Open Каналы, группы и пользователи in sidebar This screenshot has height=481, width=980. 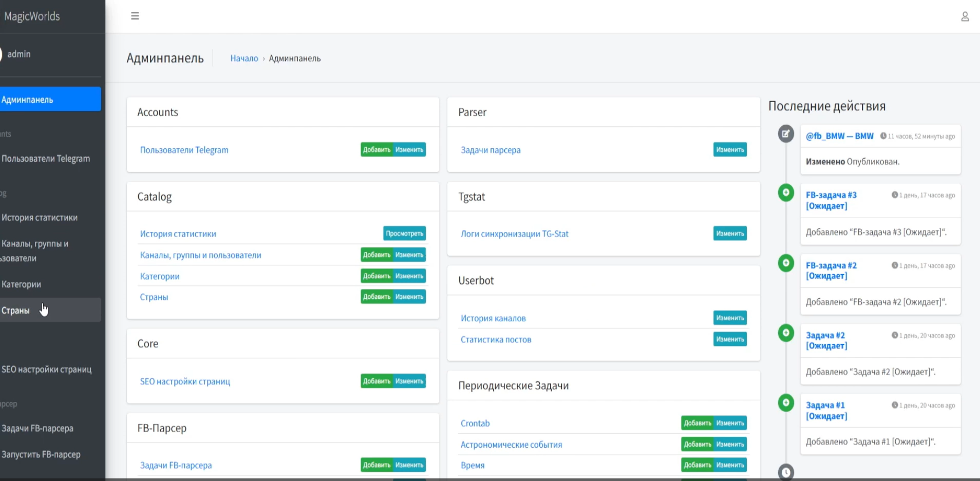tap(50, 251)
